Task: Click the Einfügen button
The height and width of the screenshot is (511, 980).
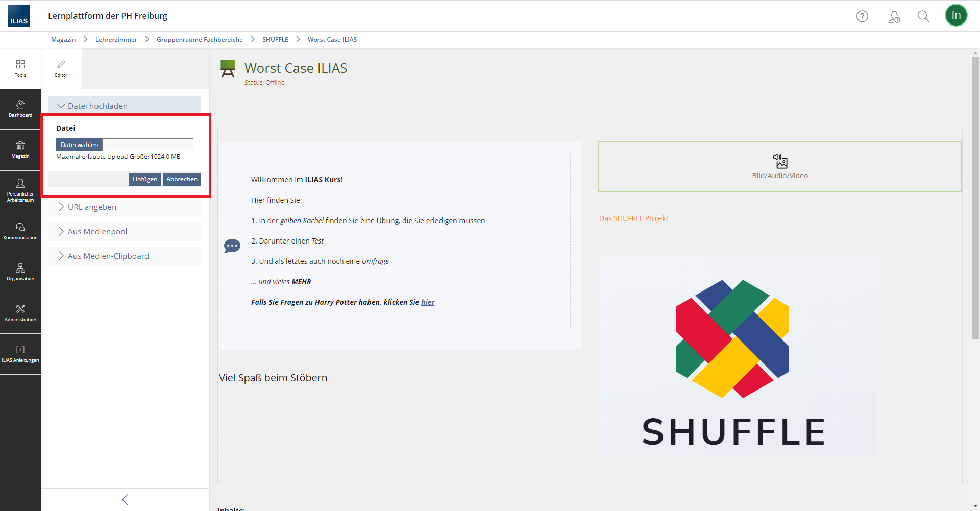Action: pyautogui.click(x=144, y=179)
